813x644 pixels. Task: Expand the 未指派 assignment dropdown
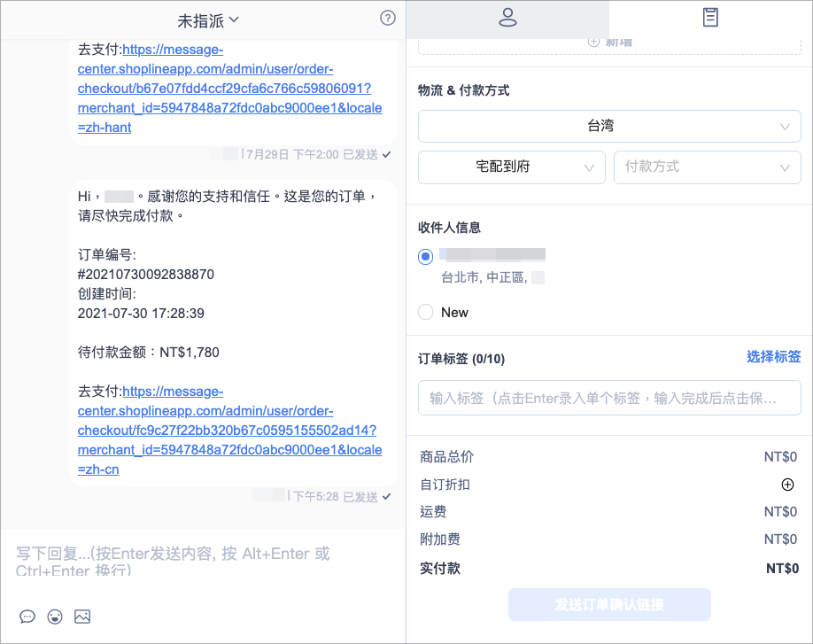pyautogui.click(x=208, y=20)
